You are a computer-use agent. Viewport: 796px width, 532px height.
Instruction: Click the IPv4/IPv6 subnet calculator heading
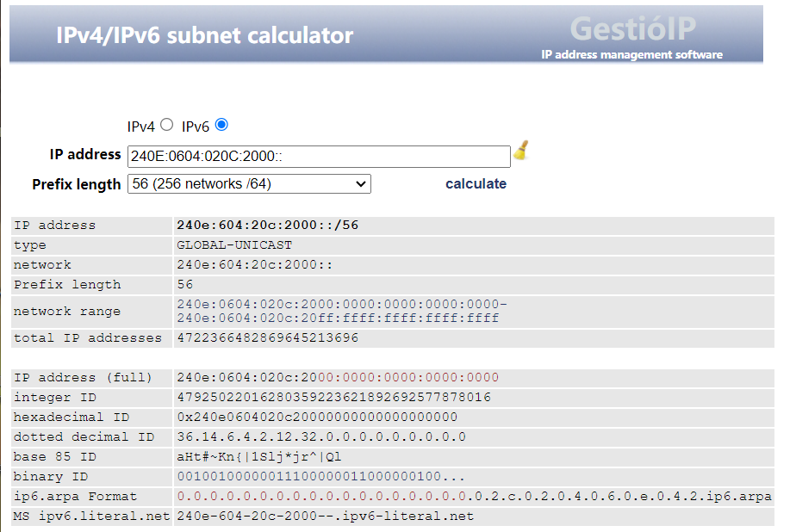(204, 35)
